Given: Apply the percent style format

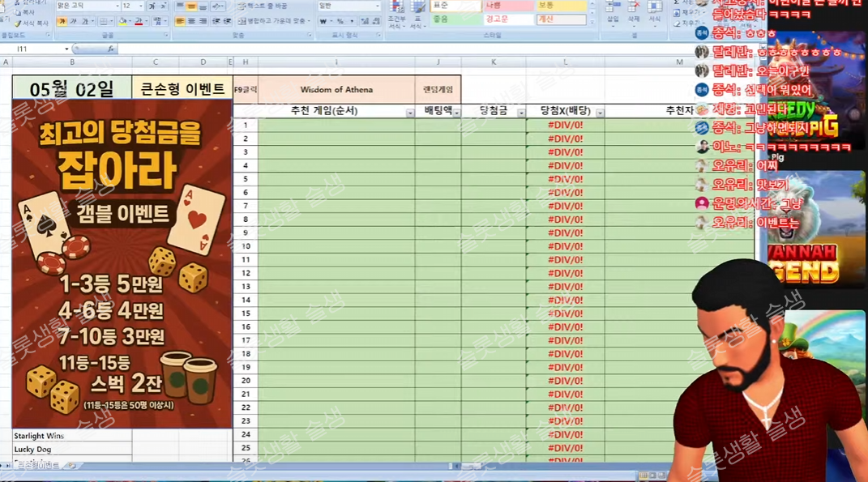Looking at the screenshot, I should tap(340, 22).
